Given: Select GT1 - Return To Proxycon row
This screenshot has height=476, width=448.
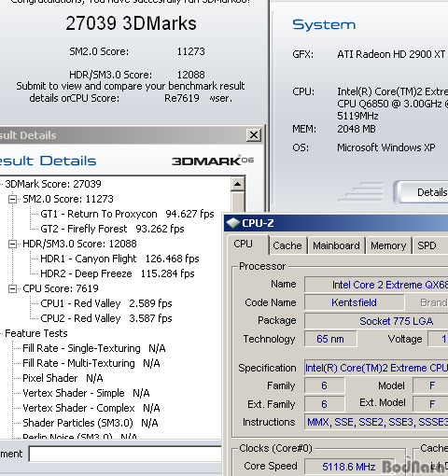Looking at the screenshot, I should point(127,214).
